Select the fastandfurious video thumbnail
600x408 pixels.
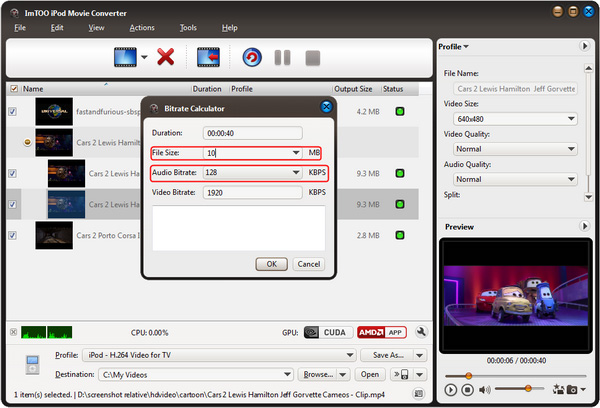(54, 111)
